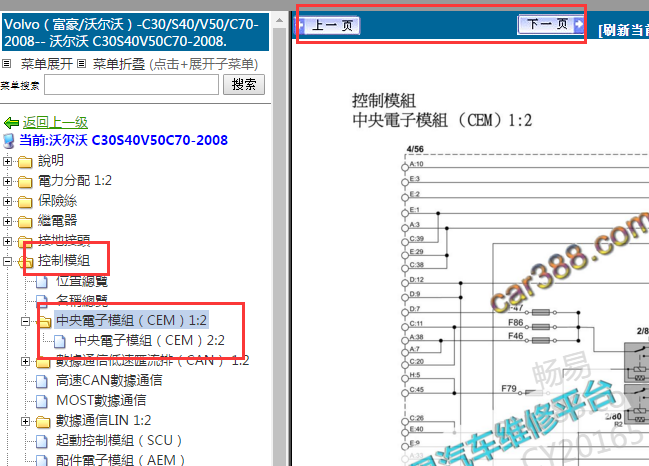Open the 繼電器 tree item
The height and width of the screenshot is (466, 649).
pyautogui.click(x=58, y=221)
